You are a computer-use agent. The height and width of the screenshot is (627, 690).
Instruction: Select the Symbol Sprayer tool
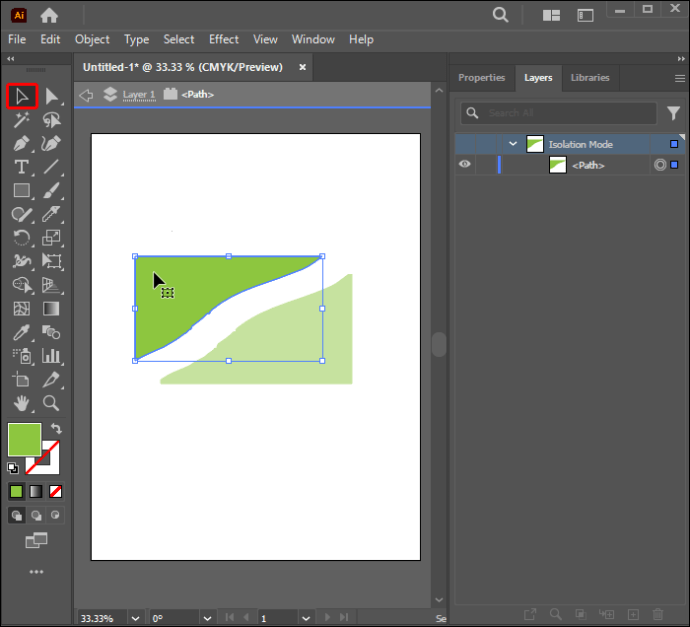(22, 356)
